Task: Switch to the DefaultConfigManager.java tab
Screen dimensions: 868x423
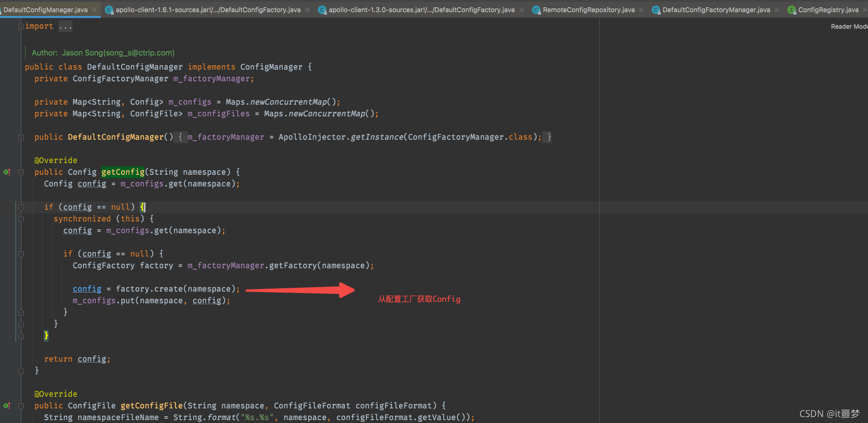Action: tap(45, 10)
